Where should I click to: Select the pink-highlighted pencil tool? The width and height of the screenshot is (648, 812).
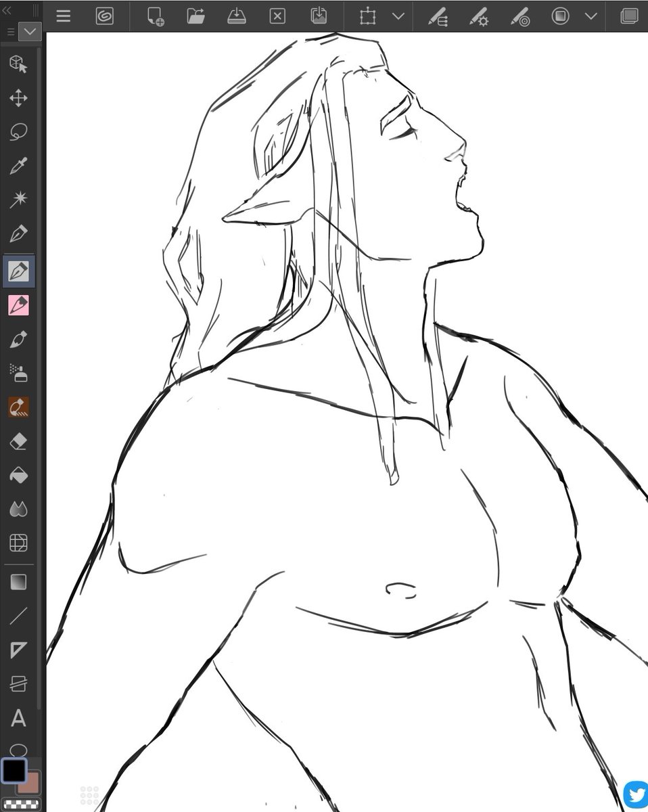(18, 305)
